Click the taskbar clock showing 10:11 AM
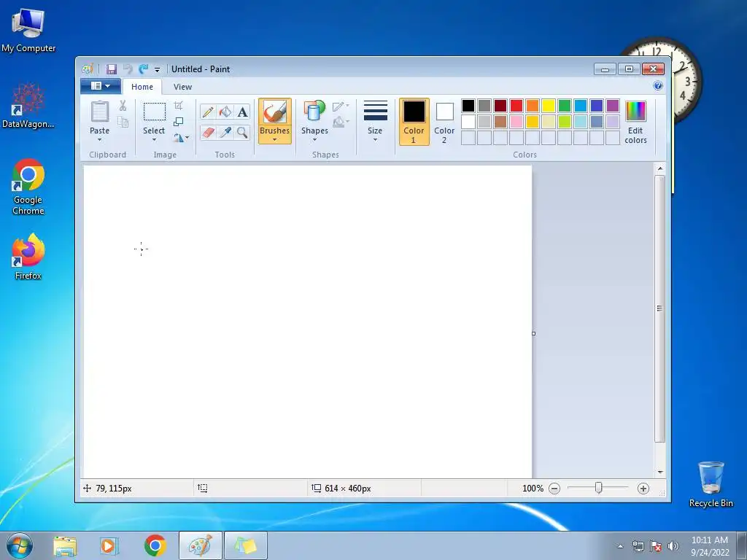The width and height of the screenshot is (747, 560). [x=710, y=546]
